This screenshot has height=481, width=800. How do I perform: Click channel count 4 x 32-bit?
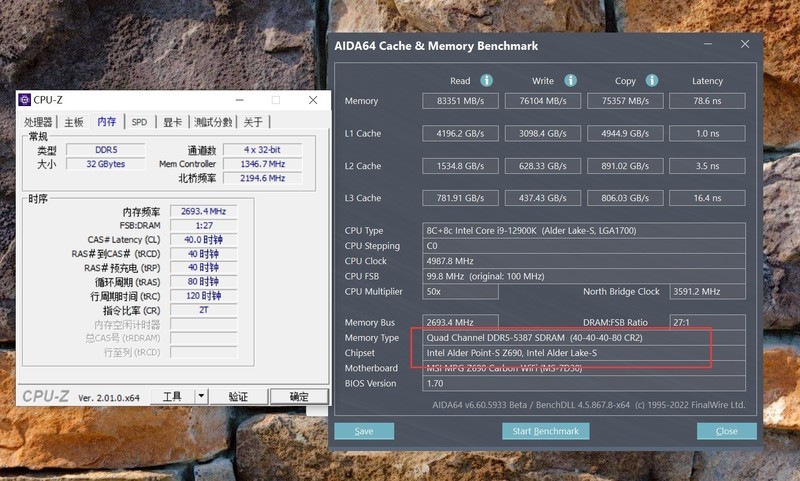point(262,150)
